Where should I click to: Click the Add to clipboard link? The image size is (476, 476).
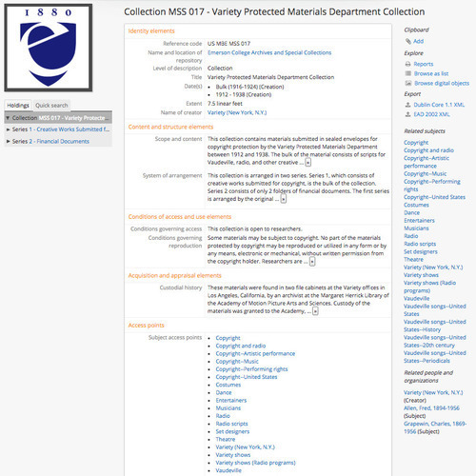[x=418, y=41]
